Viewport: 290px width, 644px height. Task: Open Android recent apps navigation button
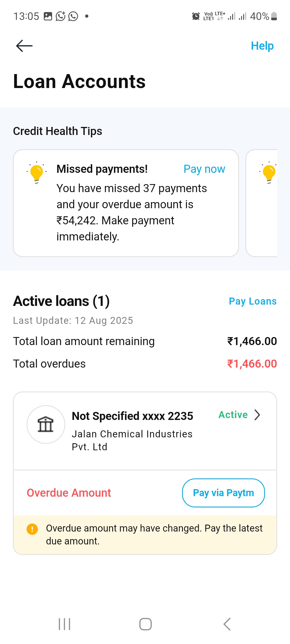[64, 624]
